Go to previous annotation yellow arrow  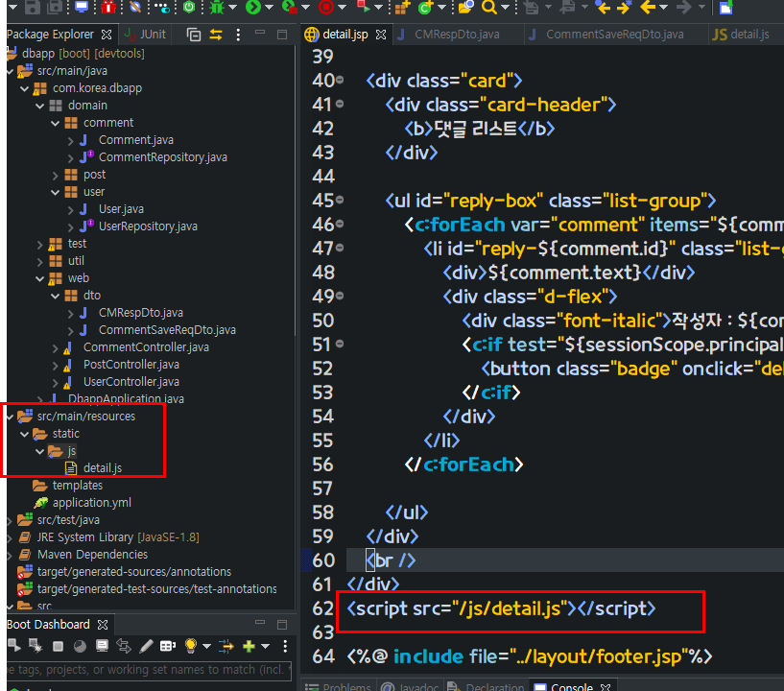(603, 7)
